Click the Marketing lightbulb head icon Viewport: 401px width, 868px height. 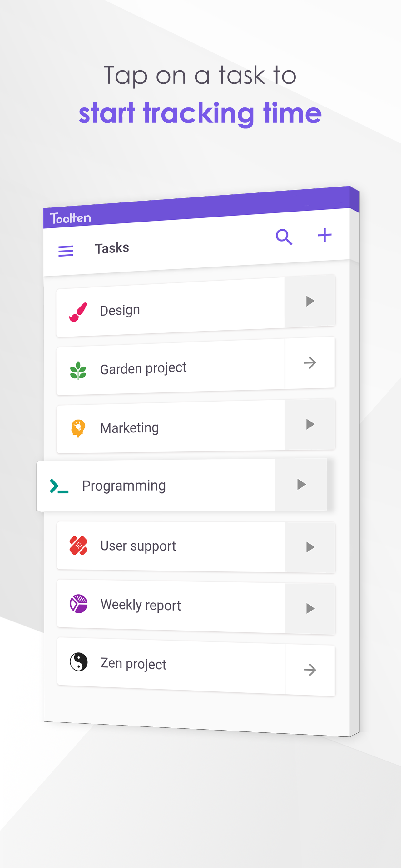(78, 428)
